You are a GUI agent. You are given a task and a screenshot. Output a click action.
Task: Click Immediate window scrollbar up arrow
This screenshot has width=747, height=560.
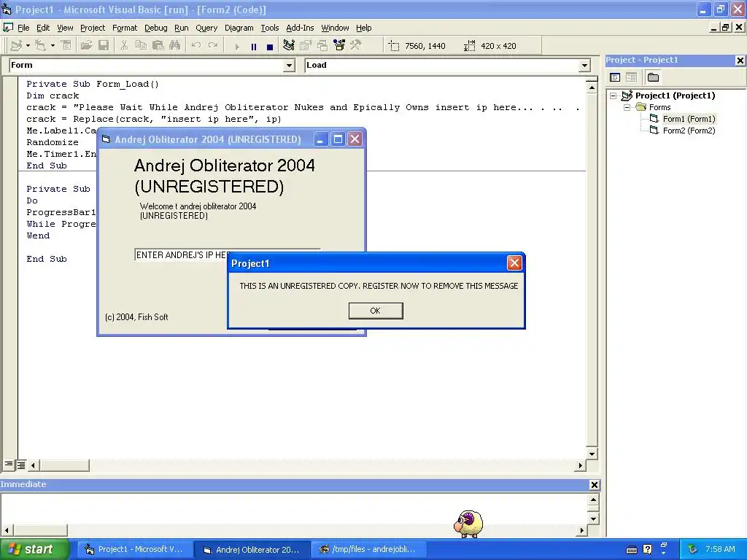point(593,499)
